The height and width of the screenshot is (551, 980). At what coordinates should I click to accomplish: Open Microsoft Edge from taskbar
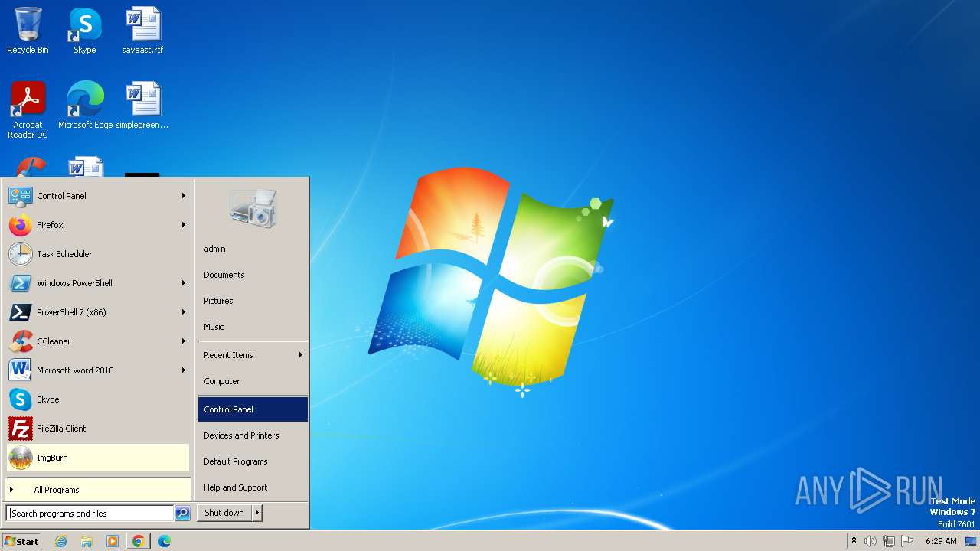pyautogui.click(x=165, y=541)
